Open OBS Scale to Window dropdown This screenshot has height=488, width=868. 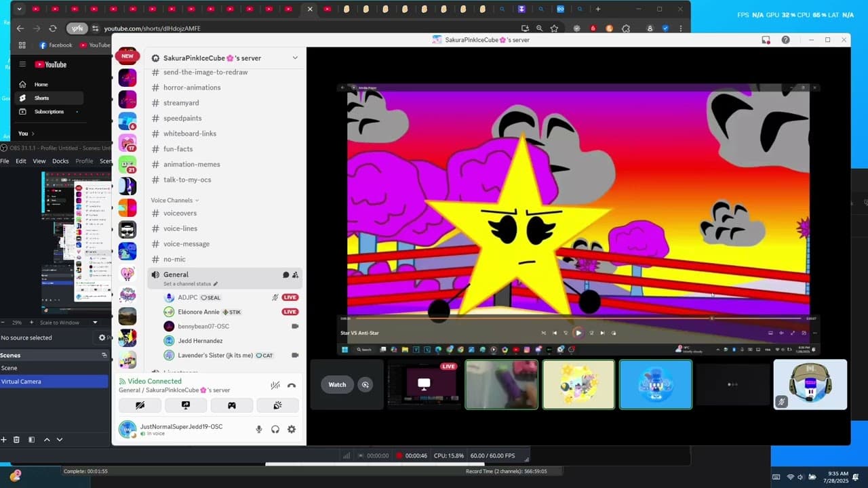69,323
